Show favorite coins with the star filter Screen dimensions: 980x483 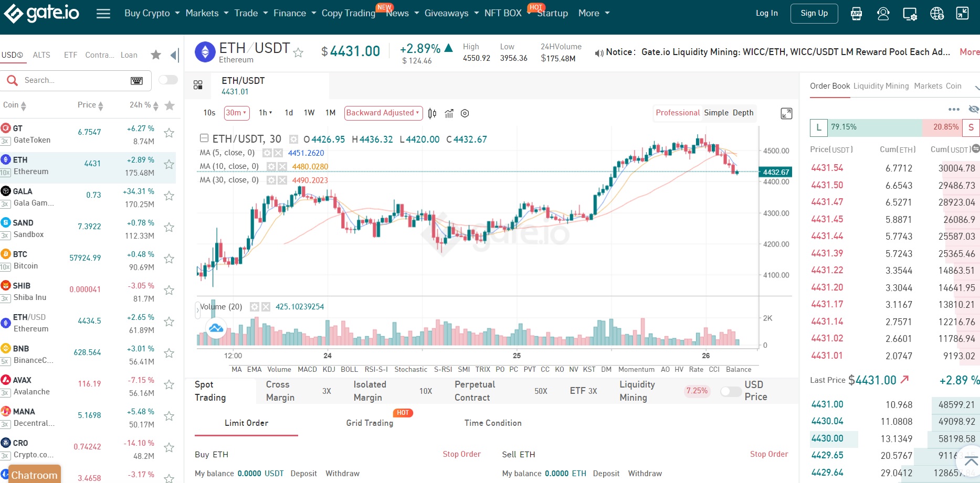[156, 55]
